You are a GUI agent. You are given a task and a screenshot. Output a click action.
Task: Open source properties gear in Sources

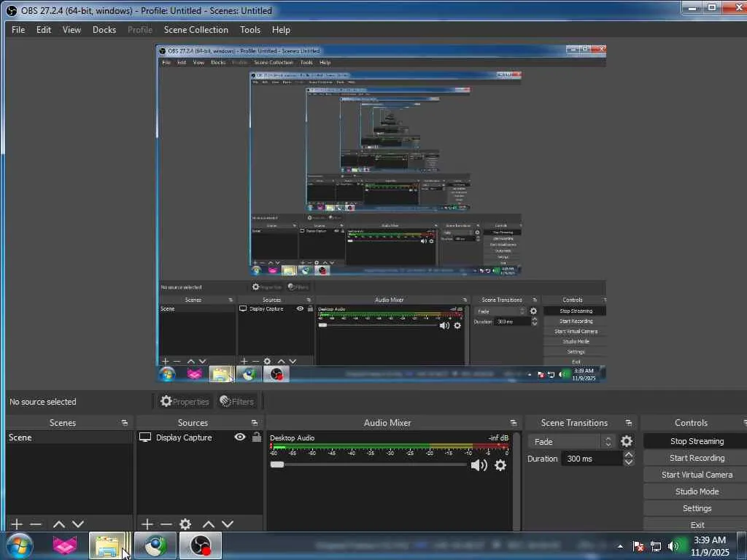click(185, 524)
